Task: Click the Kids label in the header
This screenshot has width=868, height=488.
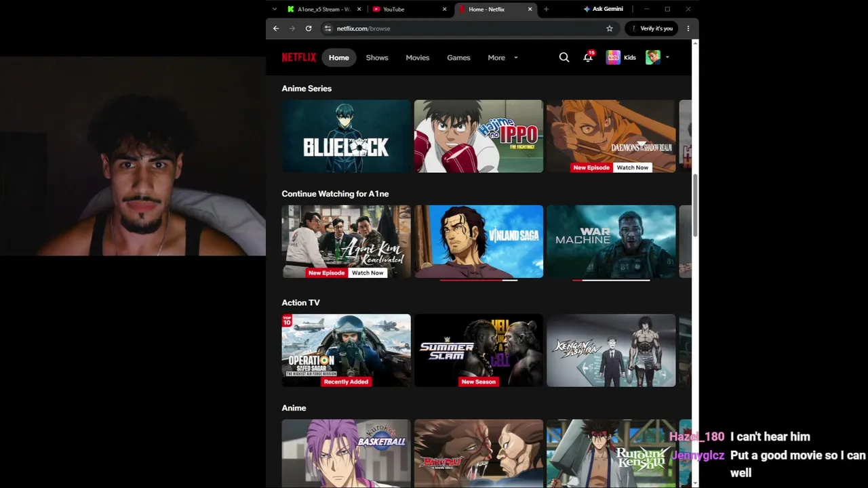Action: tap(630, 58)
